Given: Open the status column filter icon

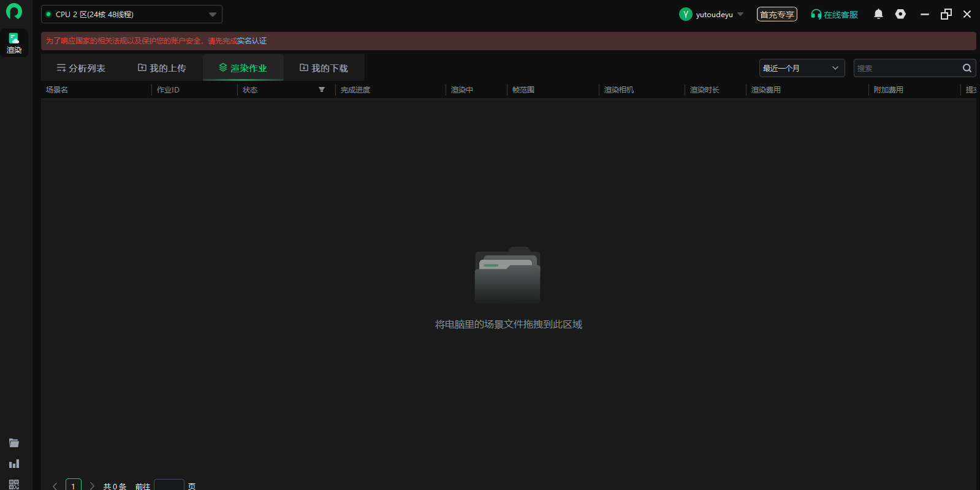Looking at the screenshot, I should 322,89.
